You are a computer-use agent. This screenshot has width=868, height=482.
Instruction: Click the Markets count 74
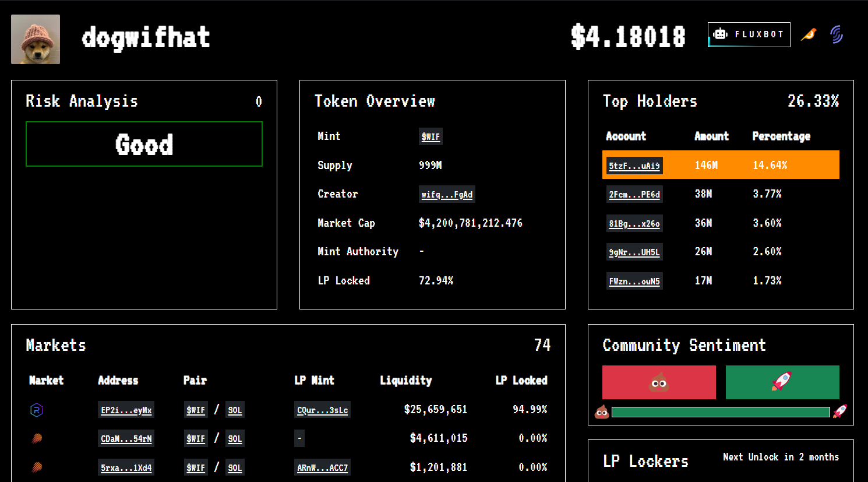coord(542,345)
